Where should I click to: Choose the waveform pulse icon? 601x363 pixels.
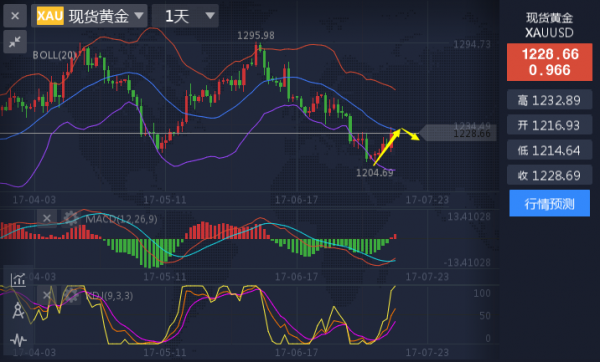tap(18, 340)
